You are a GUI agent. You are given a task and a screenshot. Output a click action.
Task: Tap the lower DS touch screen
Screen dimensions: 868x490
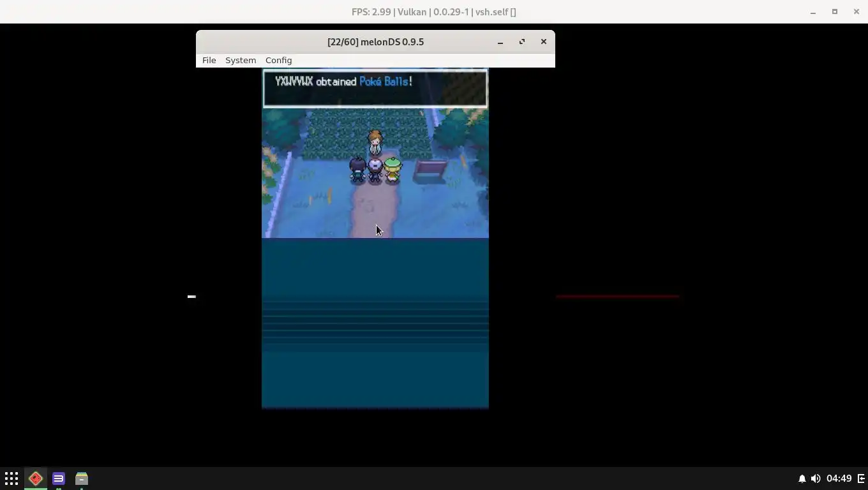pos(375,323)
